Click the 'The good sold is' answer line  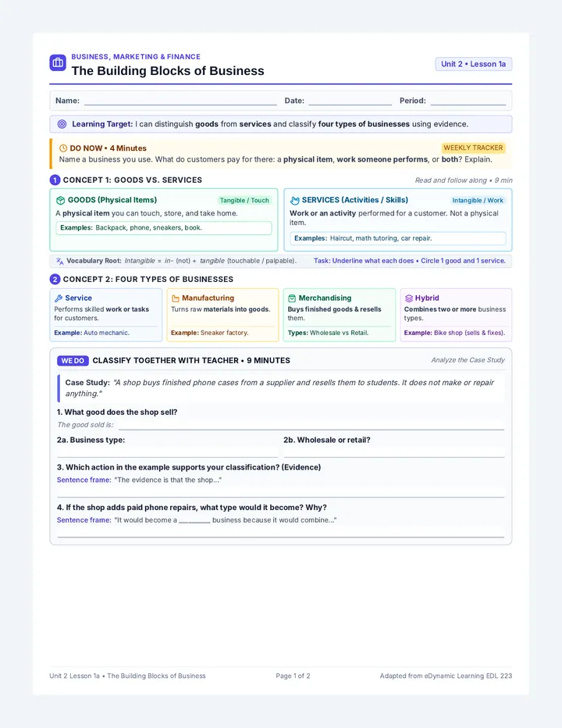tap(311, 425)
